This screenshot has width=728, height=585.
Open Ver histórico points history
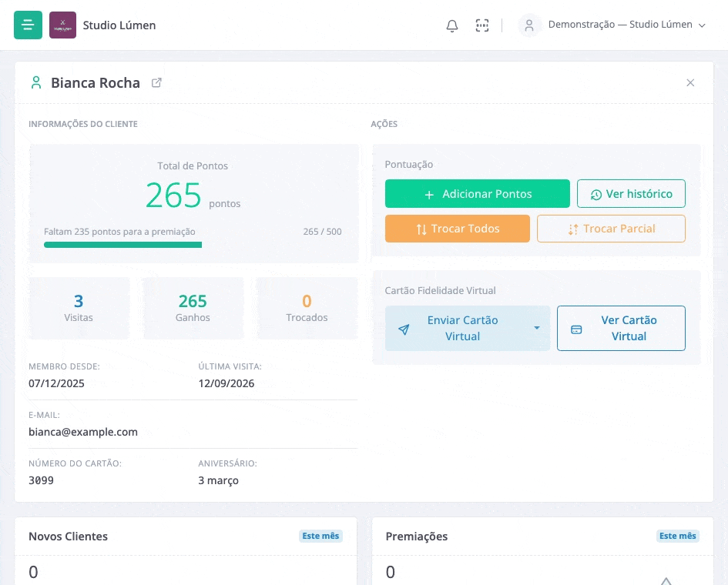pyautogui.click(x=631, y=193)
